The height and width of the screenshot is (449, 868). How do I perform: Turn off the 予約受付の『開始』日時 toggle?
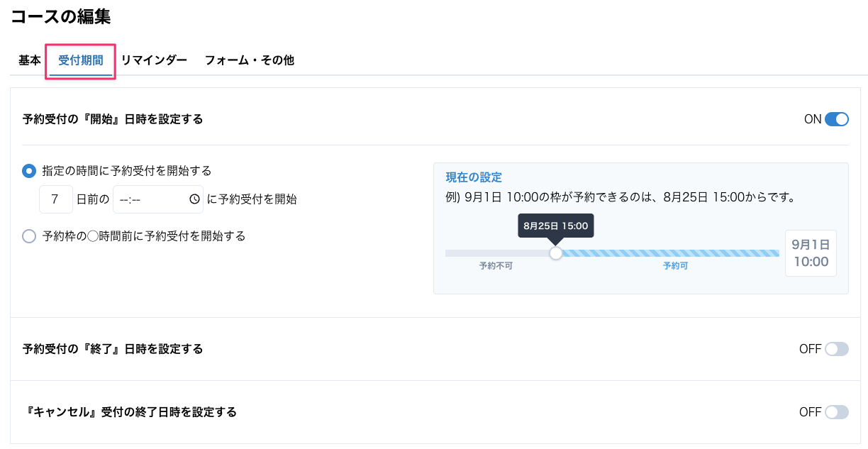click(837, 119)
